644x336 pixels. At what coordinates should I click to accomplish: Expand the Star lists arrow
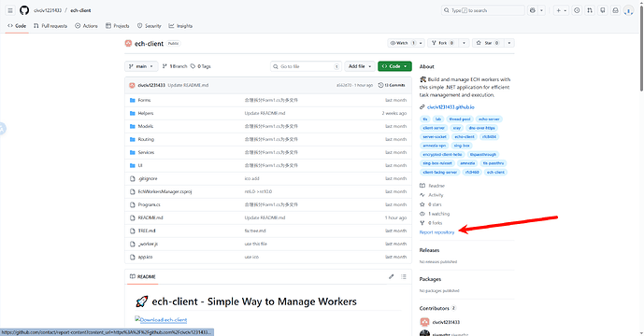click(509, 43)
